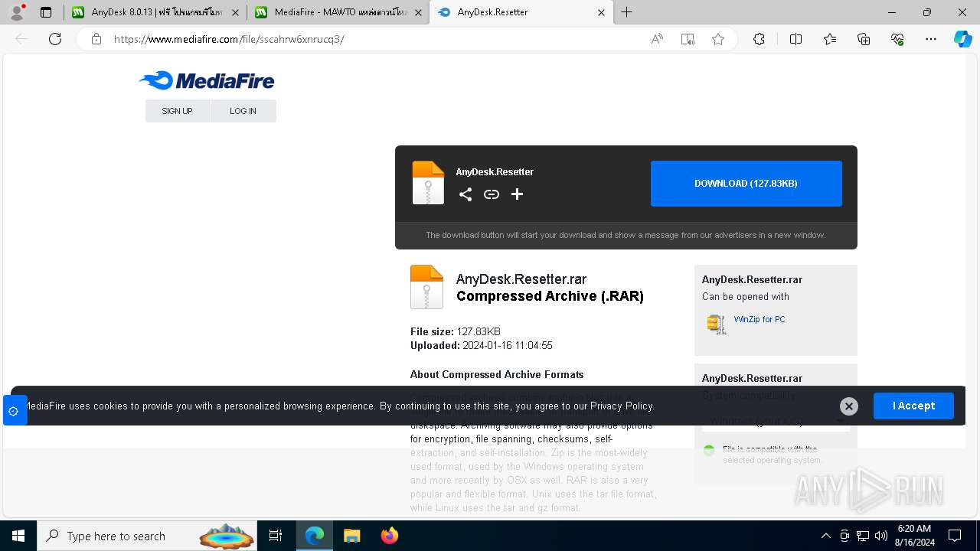980x551 pixels.
Task: Open Task View on taskbar
Action: tap(276, 536)
